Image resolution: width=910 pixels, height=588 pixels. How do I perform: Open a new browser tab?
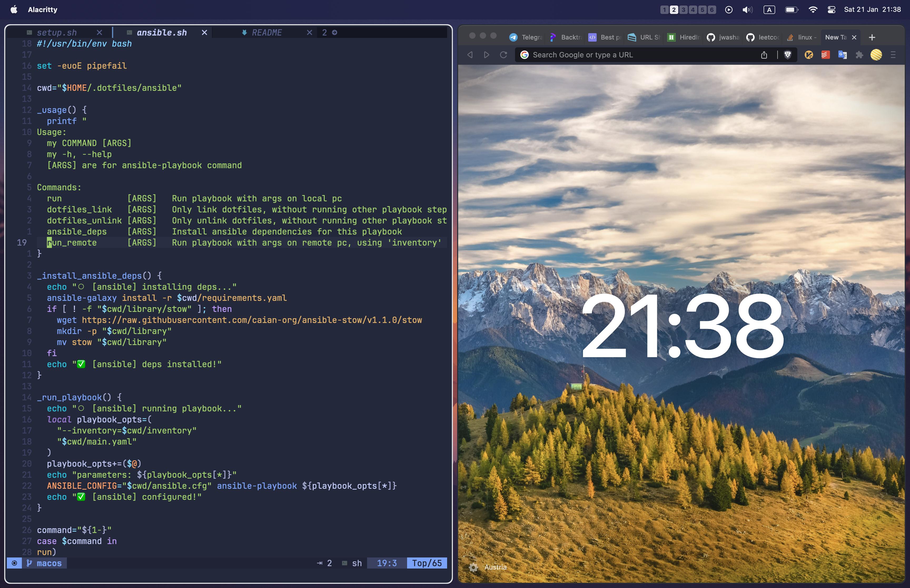(872, 37)
